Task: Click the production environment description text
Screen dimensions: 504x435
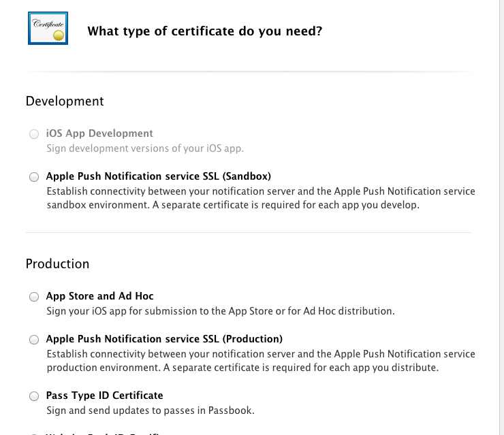Action: (x=261, y=361)
